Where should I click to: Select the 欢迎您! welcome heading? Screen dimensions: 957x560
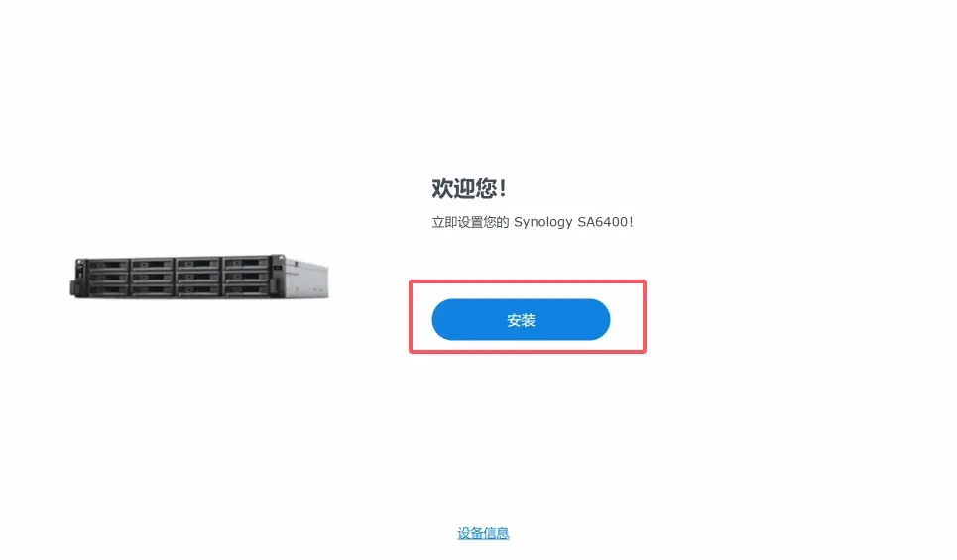click(x=469, y=188)
